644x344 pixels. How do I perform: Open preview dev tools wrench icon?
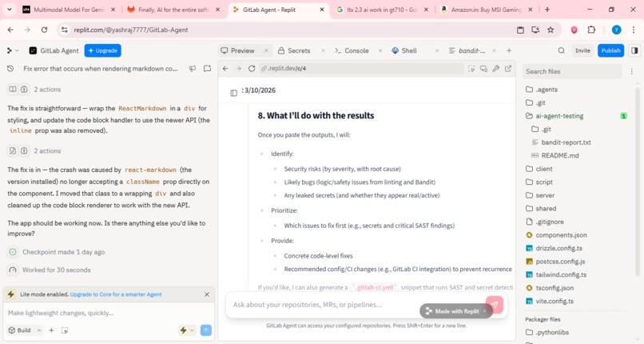coord(495,69)
